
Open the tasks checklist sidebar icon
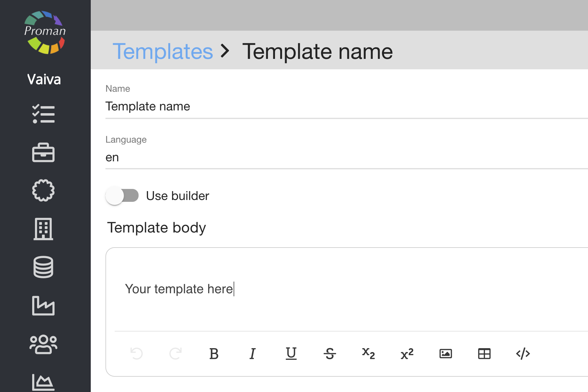coord(43,114)
